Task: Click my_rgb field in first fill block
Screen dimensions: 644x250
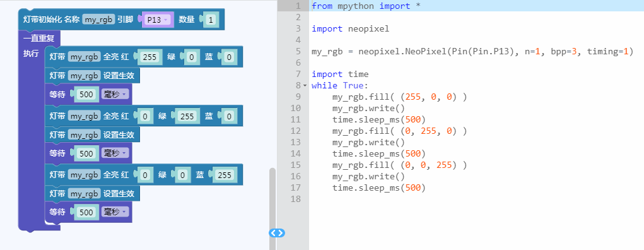Action: point(84,57)
